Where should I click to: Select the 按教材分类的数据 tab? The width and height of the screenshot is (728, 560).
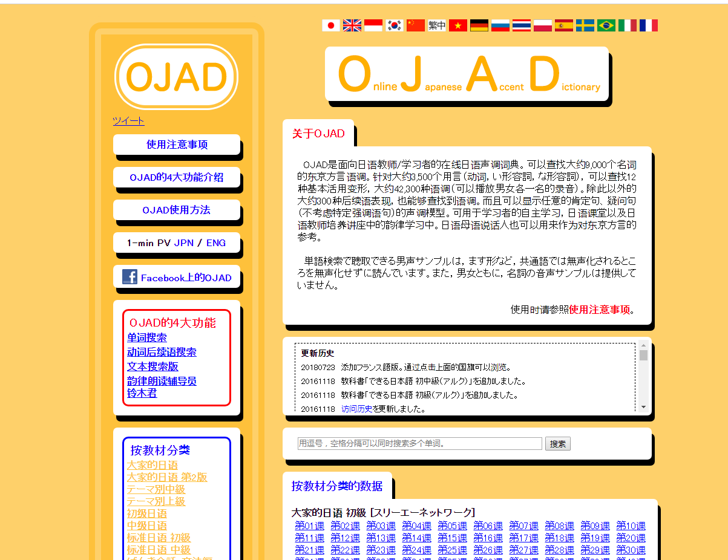tap(337, 486)
